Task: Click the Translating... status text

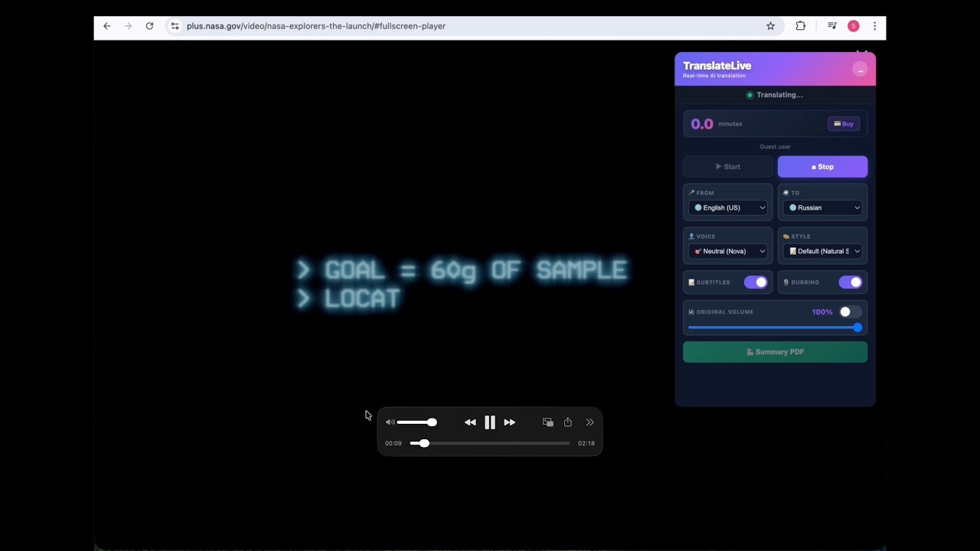Action: tap(779, 95)
